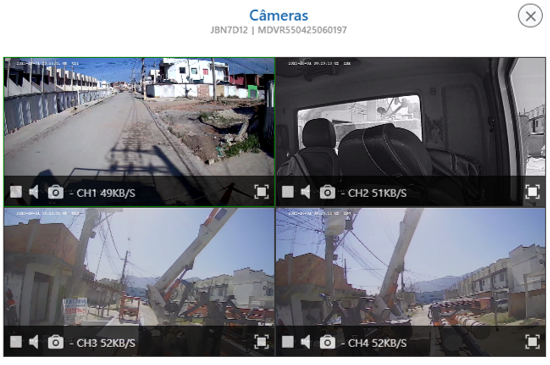Stop the CH2 camera stream

click(x=288, y=192)
